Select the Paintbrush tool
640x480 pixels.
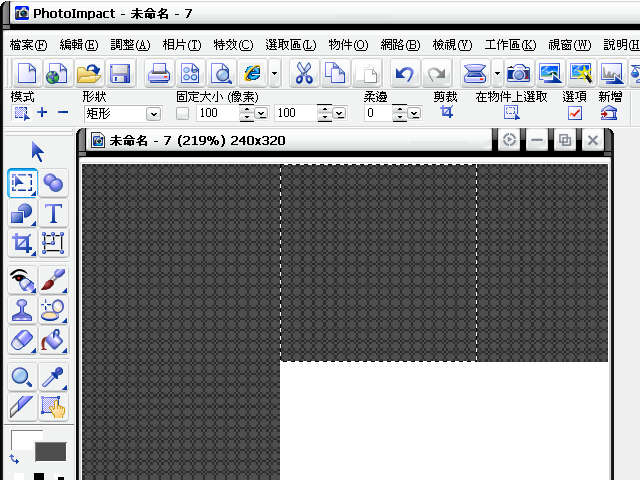click(53, 280)
